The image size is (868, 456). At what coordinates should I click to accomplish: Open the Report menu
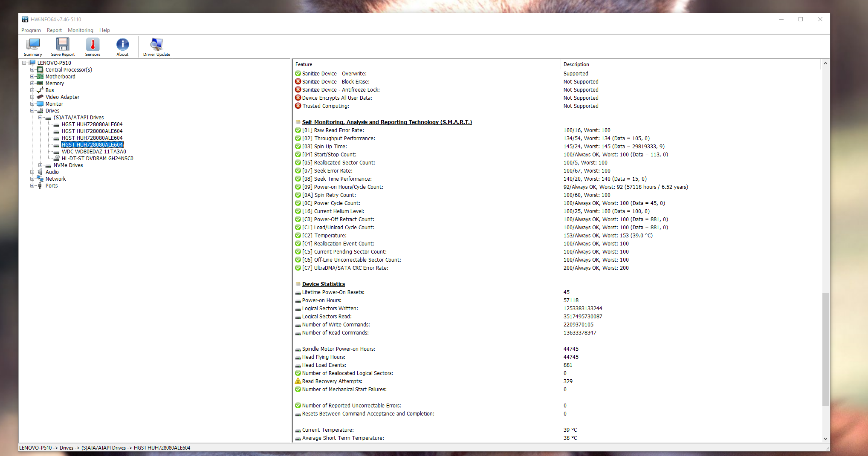pos(54,30)
